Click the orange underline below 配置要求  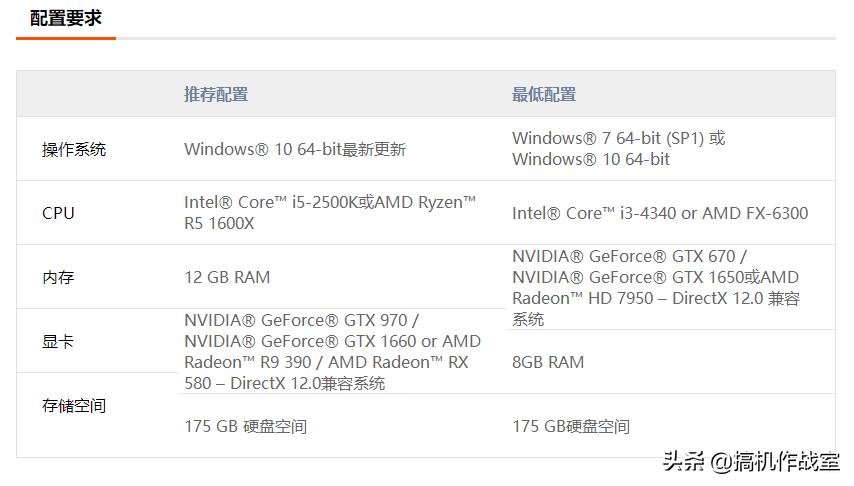coord(66,38)
